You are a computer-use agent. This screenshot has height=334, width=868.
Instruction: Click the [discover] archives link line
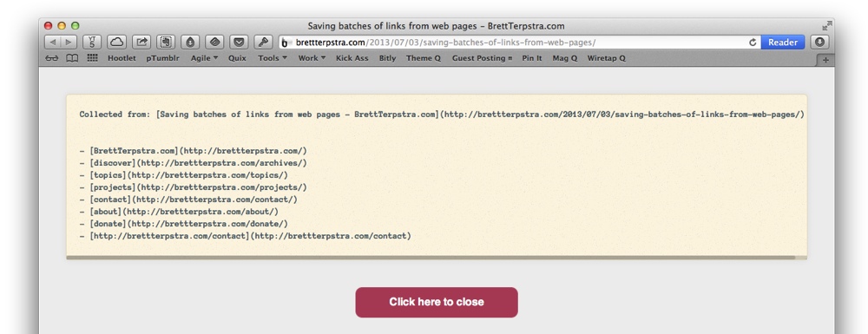pos(194,163)
